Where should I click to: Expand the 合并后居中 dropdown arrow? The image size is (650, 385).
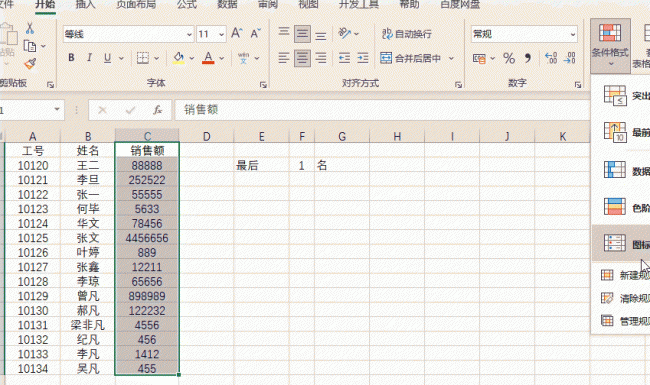click(x=451, y=58)
